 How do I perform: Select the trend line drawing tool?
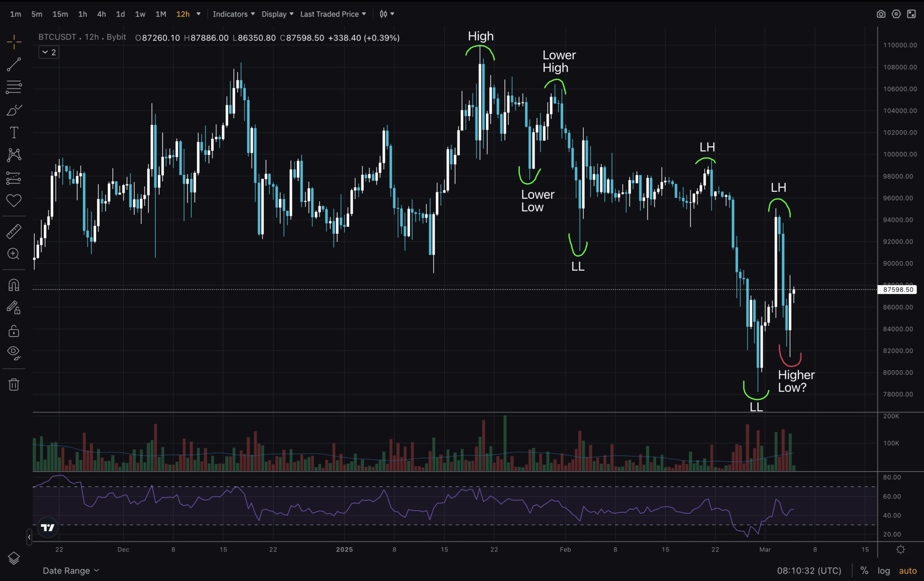click(14, 65)
